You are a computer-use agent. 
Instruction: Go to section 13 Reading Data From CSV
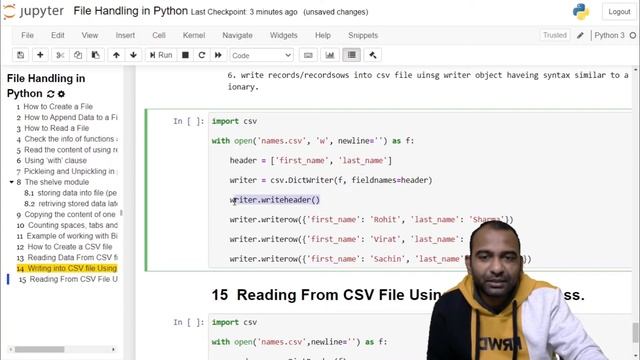[67, 258]
